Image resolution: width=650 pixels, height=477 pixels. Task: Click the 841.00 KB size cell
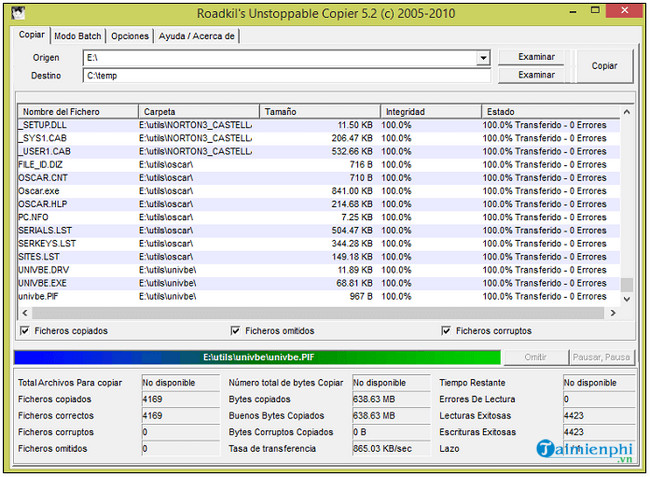tap(352, 191)
